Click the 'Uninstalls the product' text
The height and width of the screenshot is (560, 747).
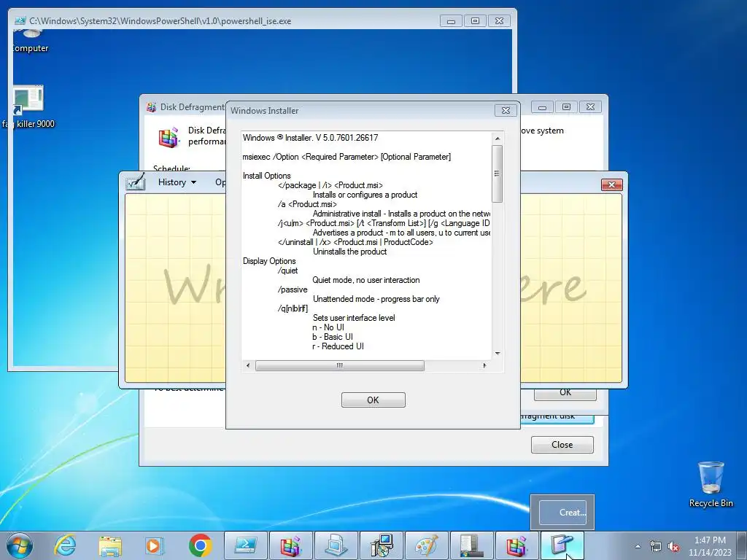point(349,252)
